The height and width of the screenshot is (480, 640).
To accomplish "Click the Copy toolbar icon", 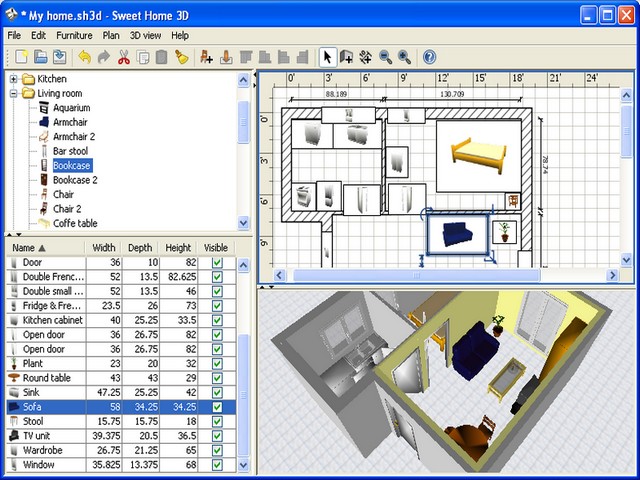I will [143, 57].
